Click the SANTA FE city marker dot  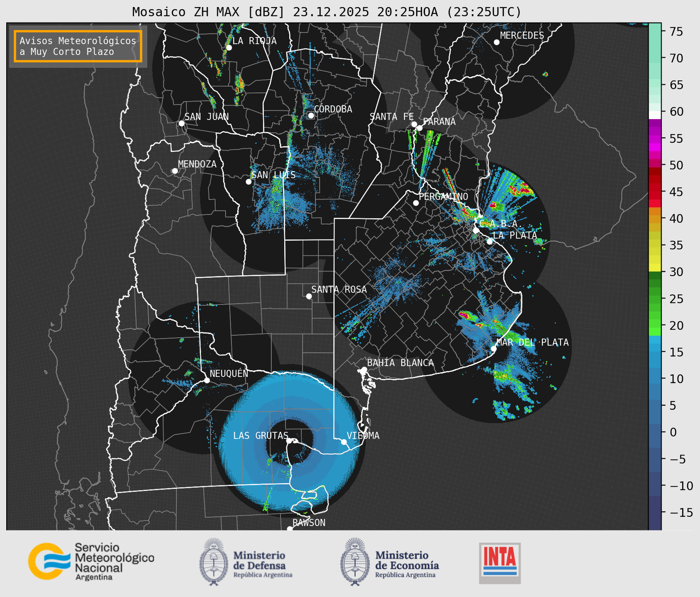click(x=414, y=124)
